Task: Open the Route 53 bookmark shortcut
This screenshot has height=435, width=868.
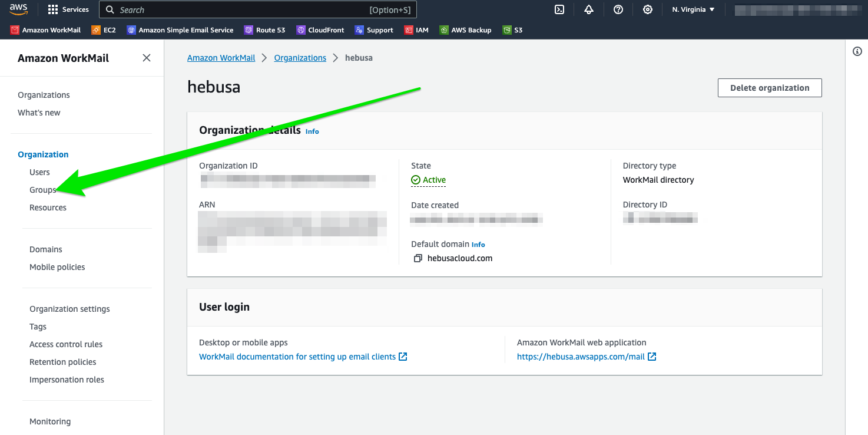Action: [264, 30]
